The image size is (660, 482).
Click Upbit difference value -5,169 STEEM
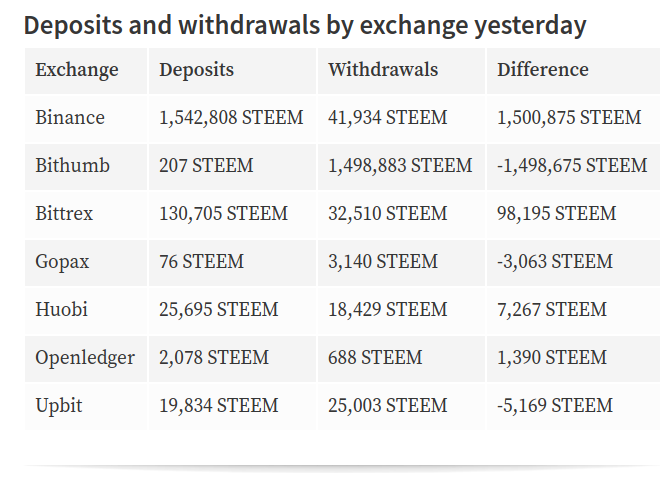555,405
